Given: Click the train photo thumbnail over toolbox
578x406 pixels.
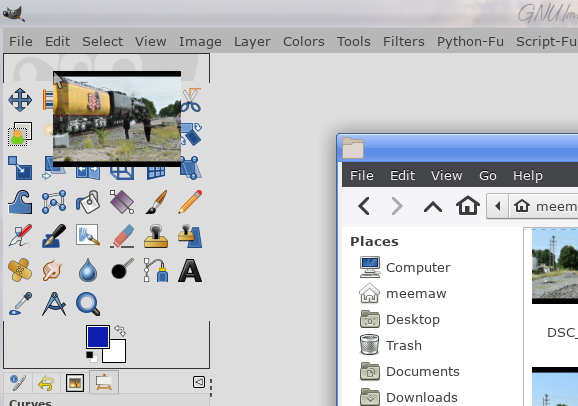Looking at the screenshot, I should [x=117, y=119].
